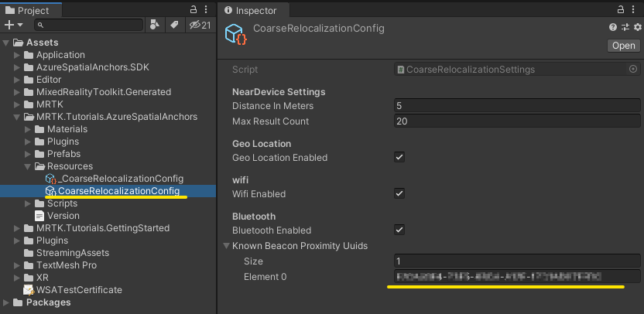
Task: Lock the Inspector panel
Action: click(622, 10)
